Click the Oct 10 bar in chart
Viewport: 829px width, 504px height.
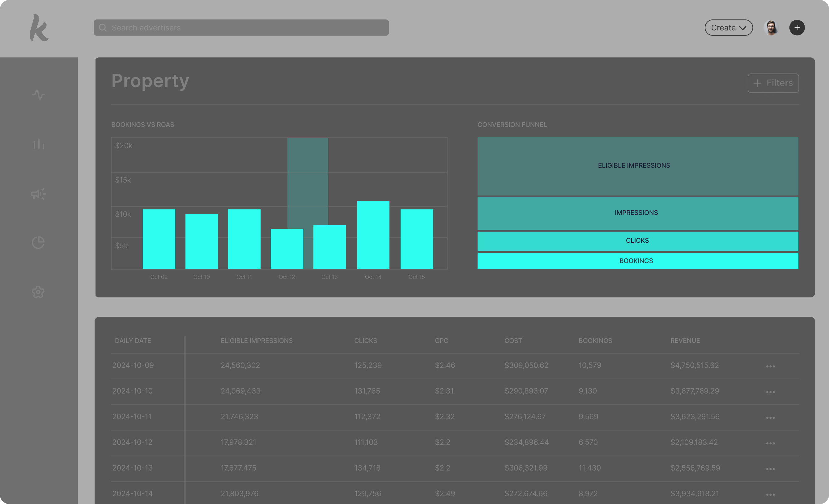(202, 241)
